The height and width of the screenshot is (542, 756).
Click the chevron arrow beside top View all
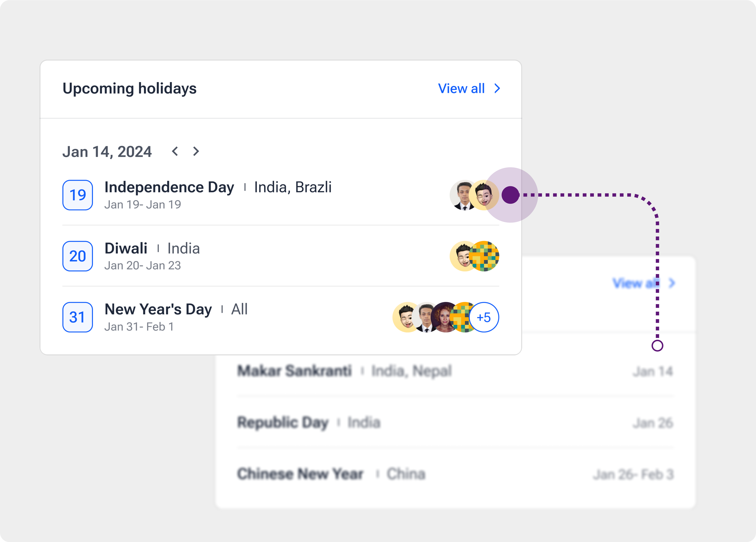[497, 89]
